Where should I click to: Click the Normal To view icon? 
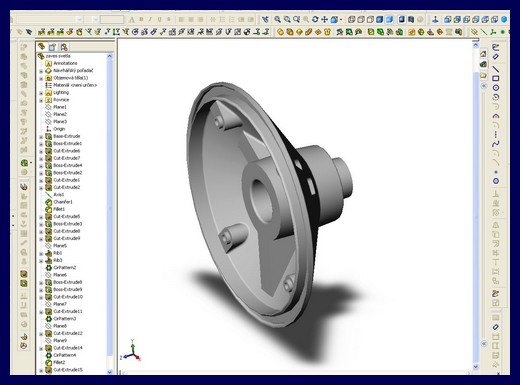tap(435, 20)
